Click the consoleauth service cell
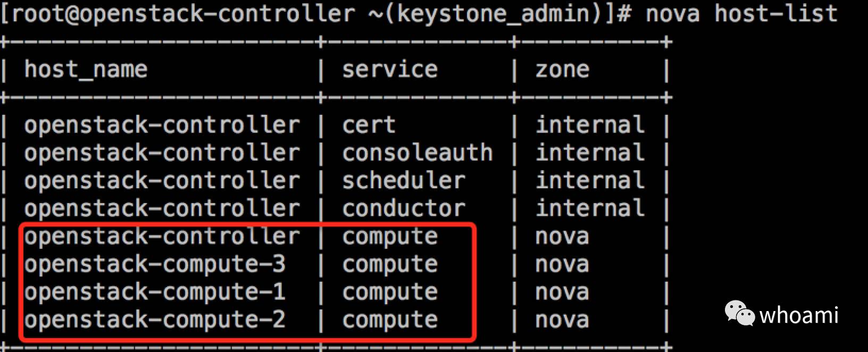The height and width of the screenshot is (352, 868). pos(418,153)
